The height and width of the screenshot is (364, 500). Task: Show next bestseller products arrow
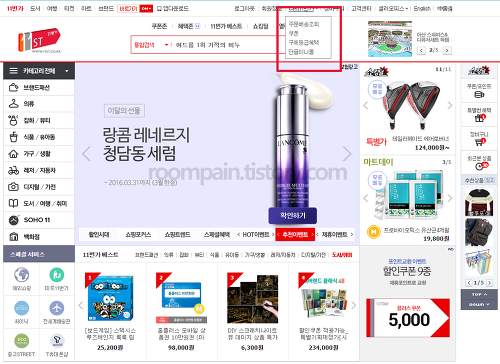click(354, 305)
